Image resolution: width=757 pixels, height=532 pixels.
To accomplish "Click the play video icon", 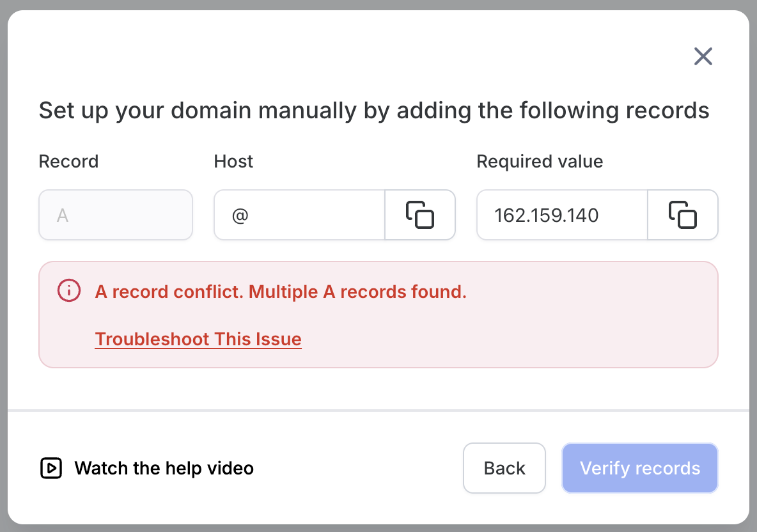I will (51, 468).
